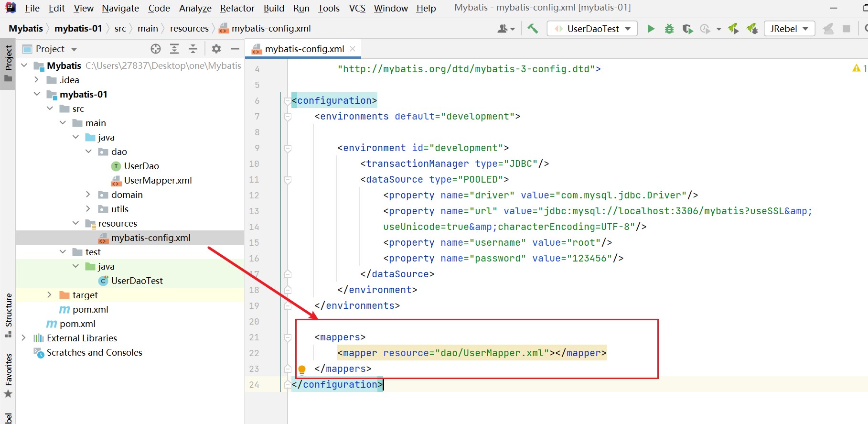Click the warning triangle indicator in editor

857,68
